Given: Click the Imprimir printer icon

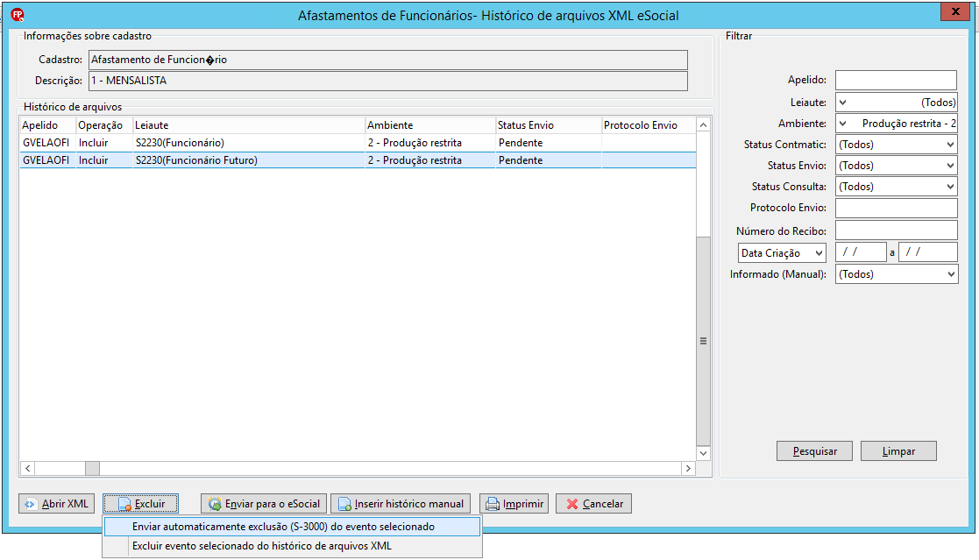Looking at the screenshot, I should [x=493, y=504].
